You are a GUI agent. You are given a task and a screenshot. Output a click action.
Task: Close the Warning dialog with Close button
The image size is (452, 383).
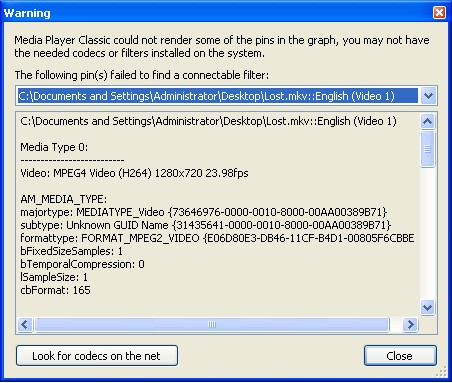click(x=400, y=356)
